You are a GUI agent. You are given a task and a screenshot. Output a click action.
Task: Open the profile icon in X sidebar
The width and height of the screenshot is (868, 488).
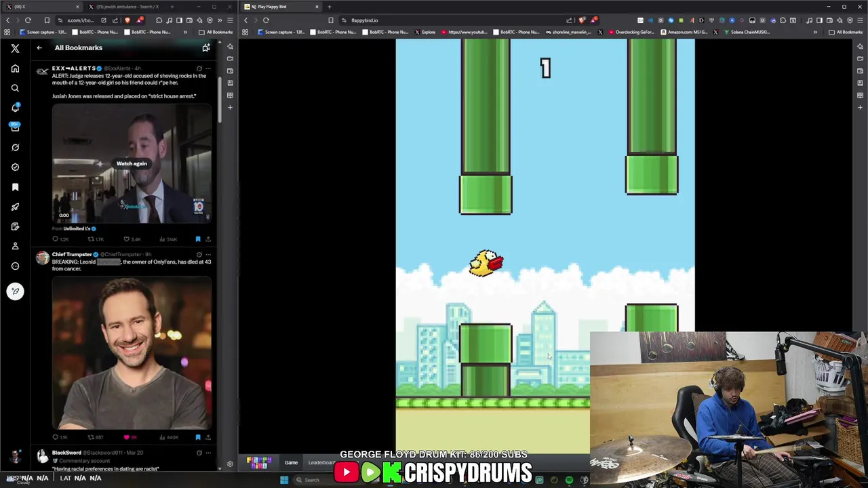[x=15, y=246]
